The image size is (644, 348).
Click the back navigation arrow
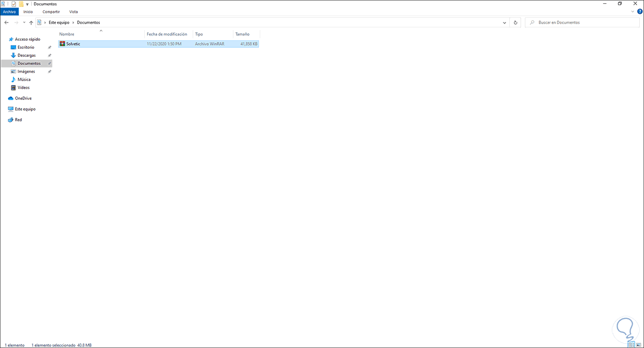(6, 22)
